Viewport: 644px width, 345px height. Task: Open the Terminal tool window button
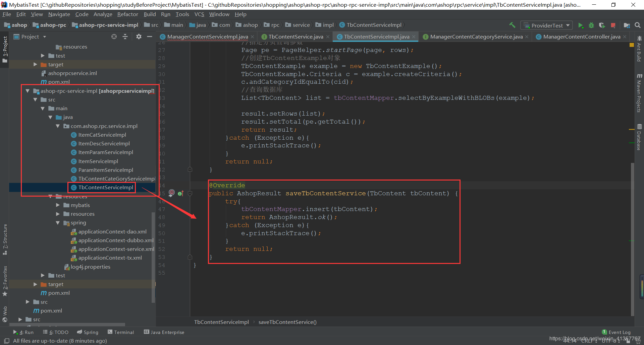pos(121,332)
